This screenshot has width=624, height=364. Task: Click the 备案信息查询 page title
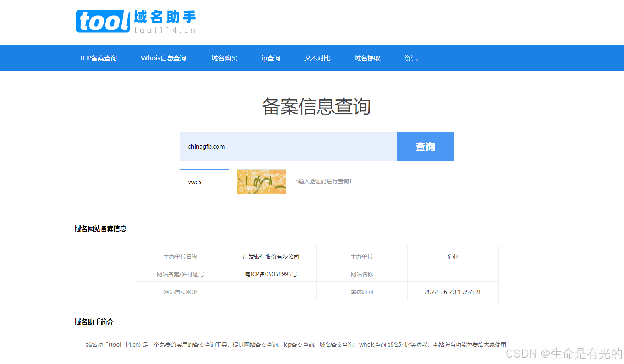(316, 107)
